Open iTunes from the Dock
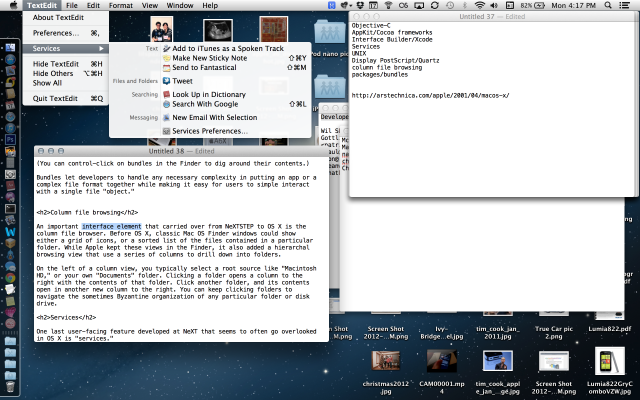Image resolution: width=640 pixels, height=400 pixels. tap(10, 128)
